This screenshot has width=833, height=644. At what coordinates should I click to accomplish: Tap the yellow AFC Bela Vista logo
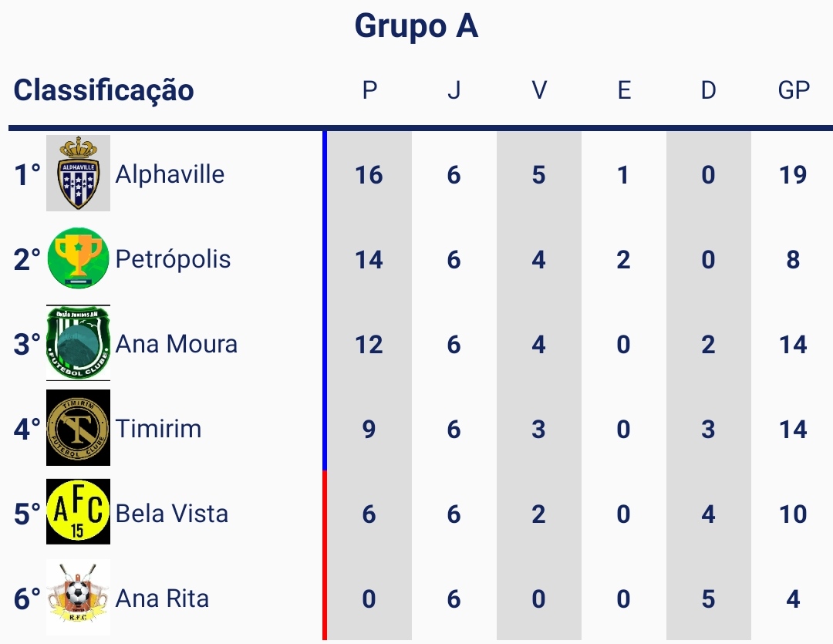tap(78, 512)
